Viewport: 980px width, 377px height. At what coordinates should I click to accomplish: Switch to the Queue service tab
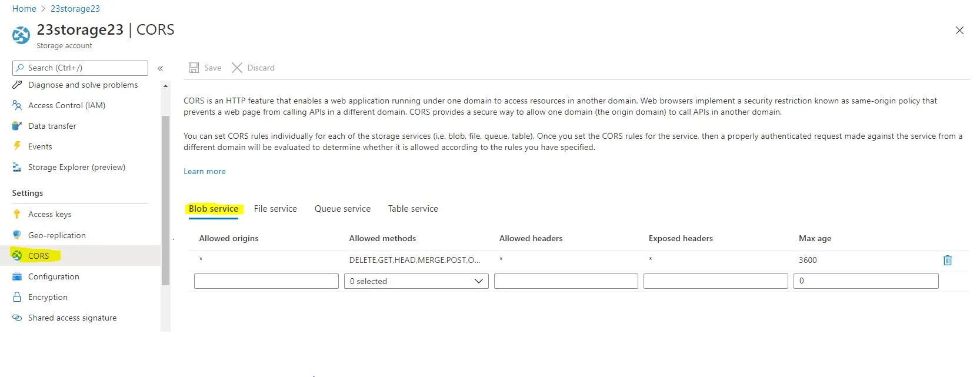click(x=342, y=209)
